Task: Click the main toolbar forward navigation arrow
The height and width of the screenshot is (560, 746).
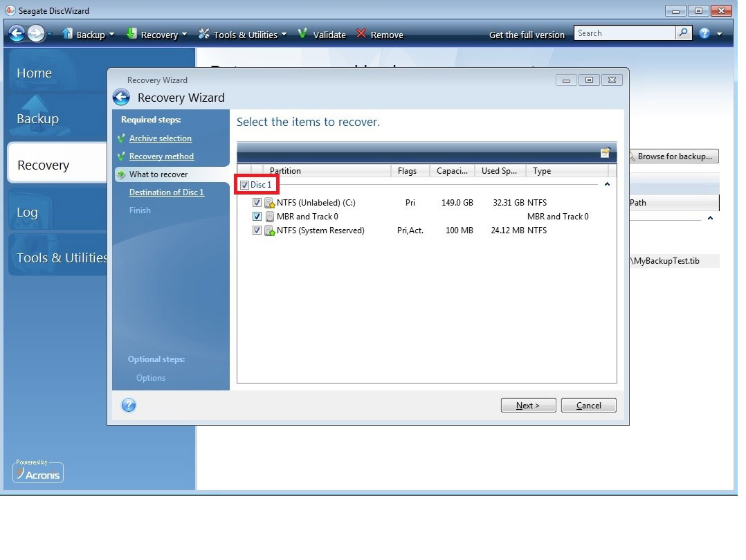Action: pyautogui.click(x=36, y=34)
